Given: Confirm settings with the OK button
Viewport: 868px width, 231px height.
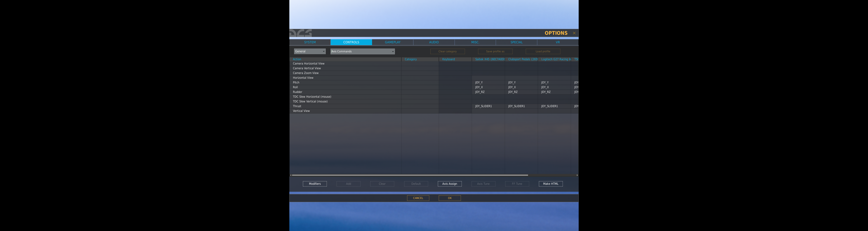Looking at the screenshot, I should (x=450, y=198).
